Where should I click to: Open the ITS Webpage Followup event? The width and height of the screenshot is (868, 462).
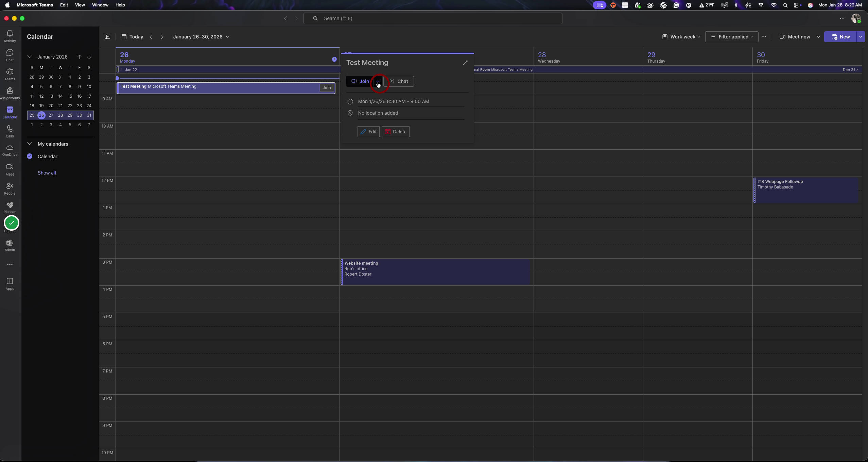coord(806,190)
